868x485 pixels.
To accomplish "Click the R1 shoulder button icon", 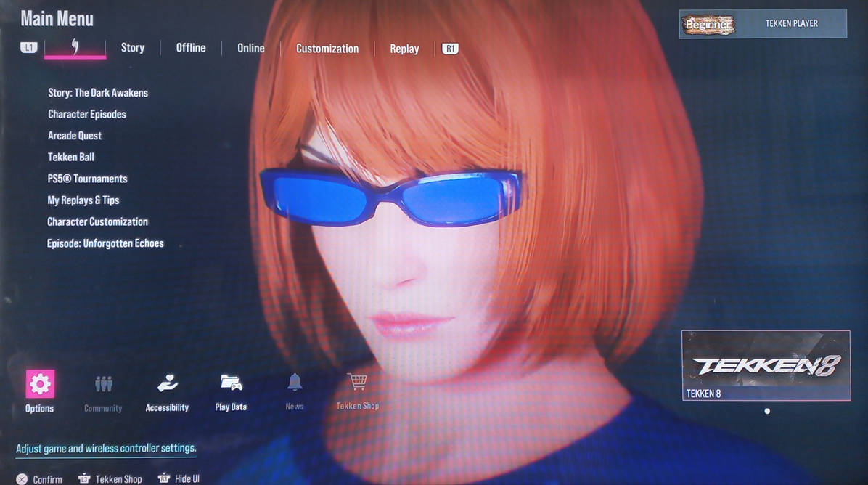I will [x=450, y=49].
